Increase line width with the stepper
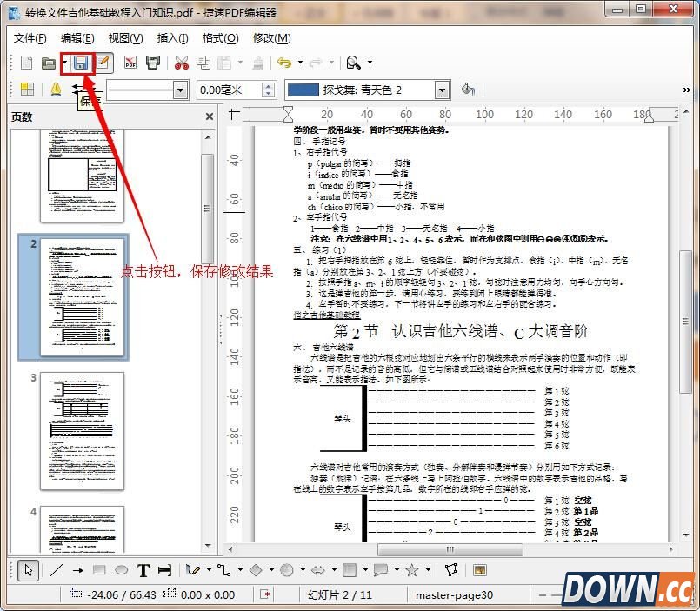700x611 pixels. click(268, 84)
